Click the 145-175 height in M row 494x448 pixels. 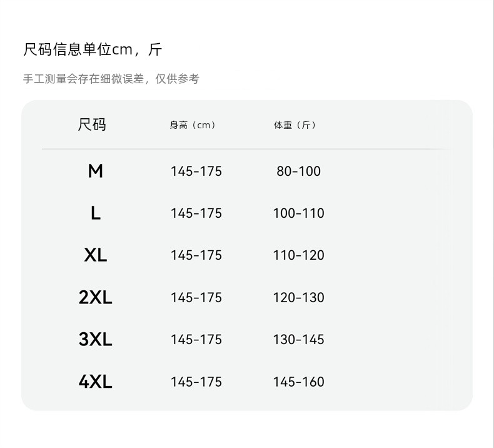[x=196, y=171]
